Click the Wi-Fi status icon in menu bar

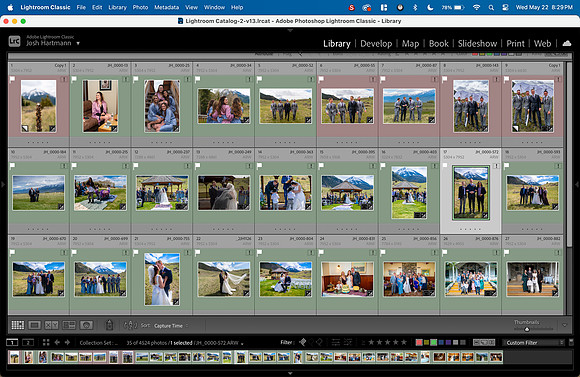pos(476,7)
